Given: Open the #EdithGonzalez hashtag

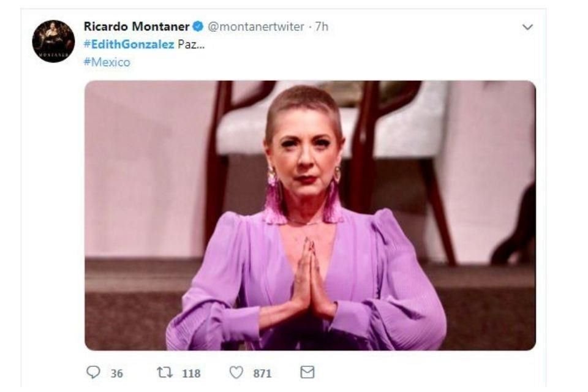Looking at the screenshot, I should coord(129,45).
